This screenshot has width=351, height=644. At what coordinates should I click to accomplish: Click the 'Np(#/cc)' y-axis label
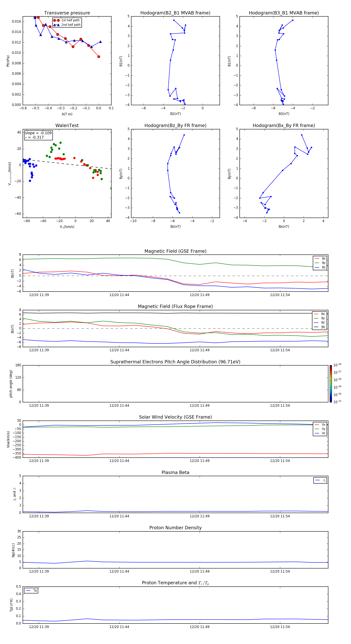(13, 550)
